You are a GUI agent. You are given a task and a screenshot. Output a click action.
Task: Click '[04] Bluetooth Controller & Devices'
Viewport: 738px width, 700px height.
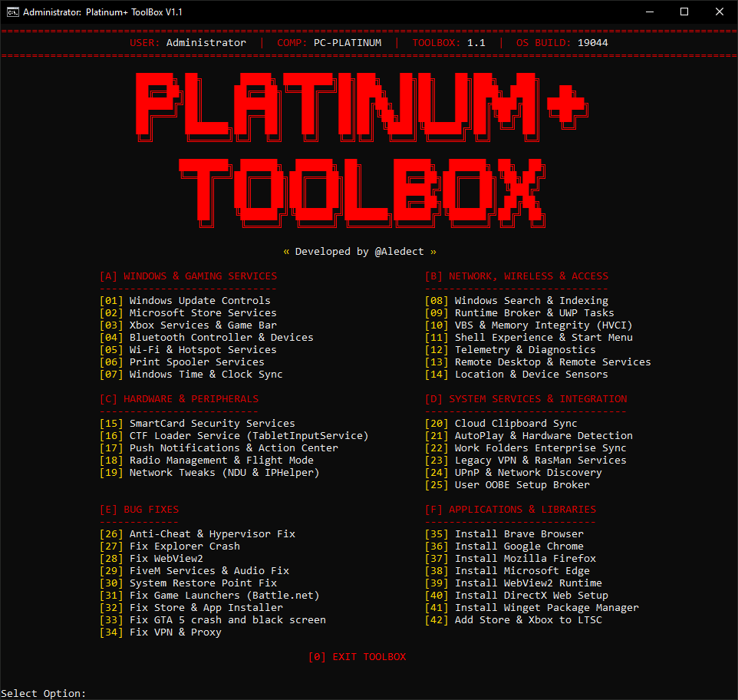pyautogui.click(x=206, y=337)
